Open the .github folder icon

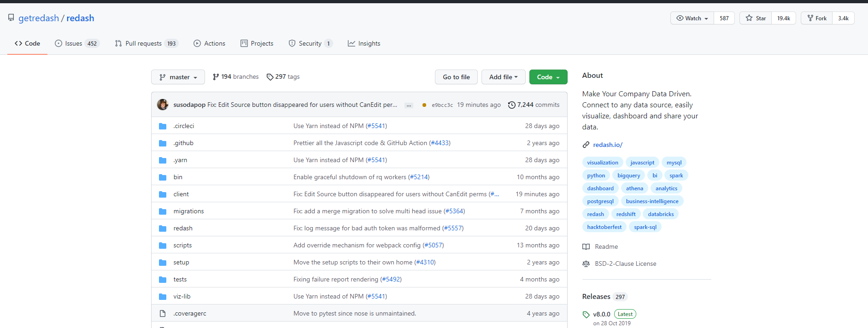point(163,143)
